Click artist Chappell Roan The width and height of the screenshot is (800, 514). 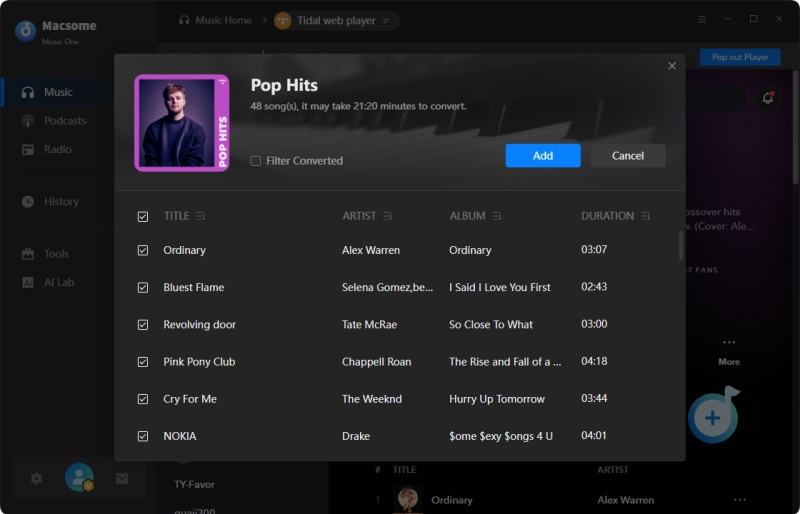pyautogui.click(x=377, y=362)
